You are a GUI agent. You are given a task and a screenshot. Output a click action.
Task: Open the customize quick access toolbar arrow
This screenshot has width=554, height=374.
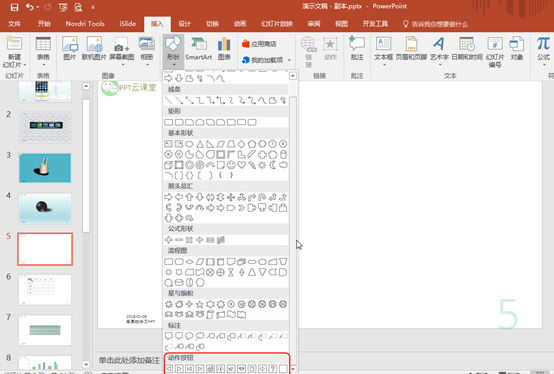click(x=93, y=7)
